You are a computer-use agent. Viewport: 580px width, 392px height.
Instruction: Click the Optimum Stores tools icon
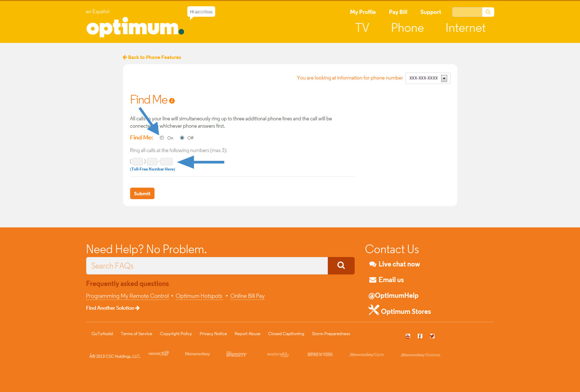(x=374, y=310)
